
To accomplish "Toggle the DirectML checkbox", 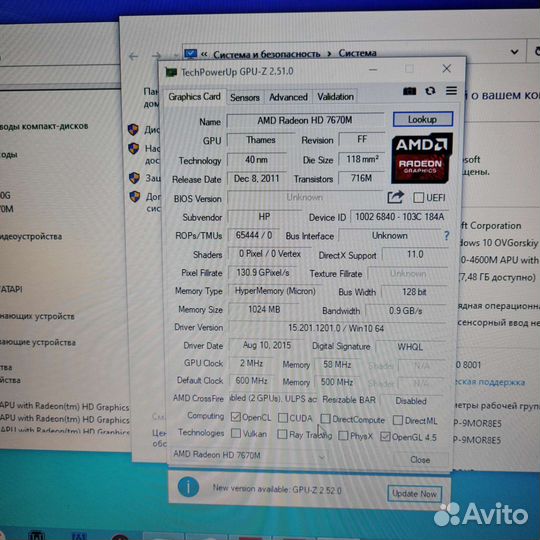I will tap(397, 420).
